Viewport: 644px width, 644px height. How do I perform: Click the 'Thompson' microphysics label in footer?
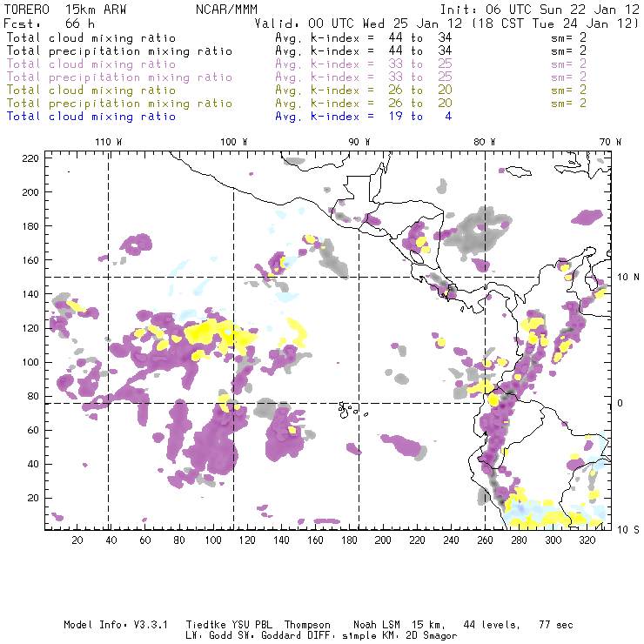tap(307, 625)
